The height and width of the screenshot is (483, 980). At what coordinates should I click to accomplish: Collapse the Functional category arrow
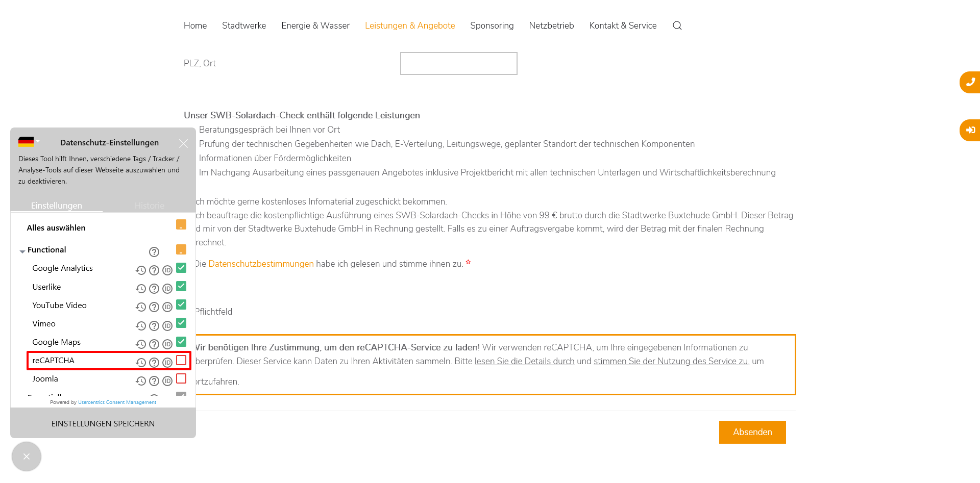[x=22, y=251]
